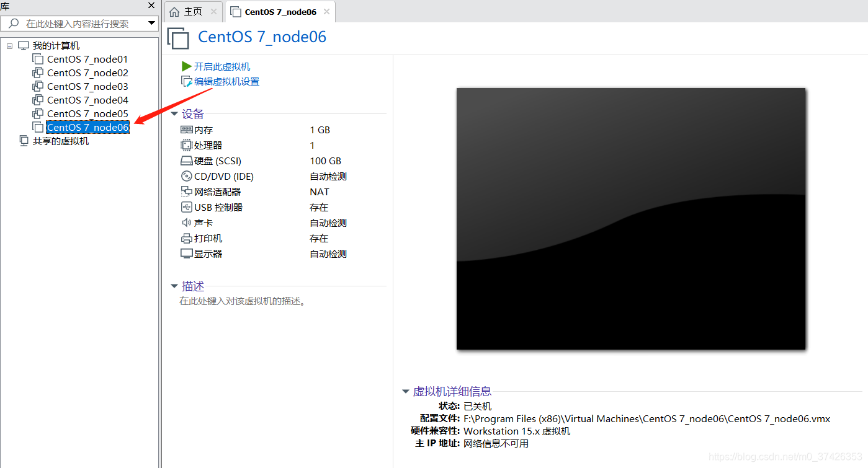Image resolution: width=868 pixels, height=468 pixels.
Task: Click the black VM screen preview
Action: coord(631,219)
